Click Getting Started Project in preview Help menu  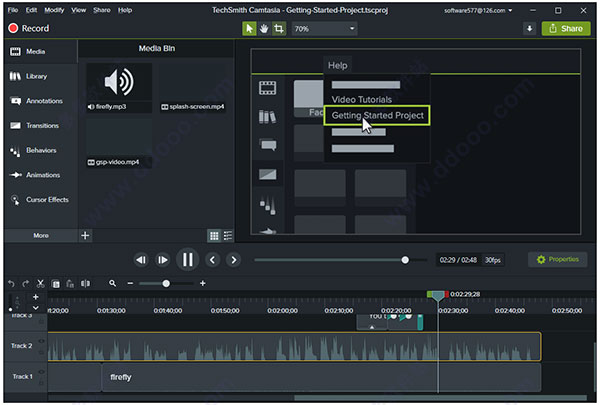[x=377, y=115]
